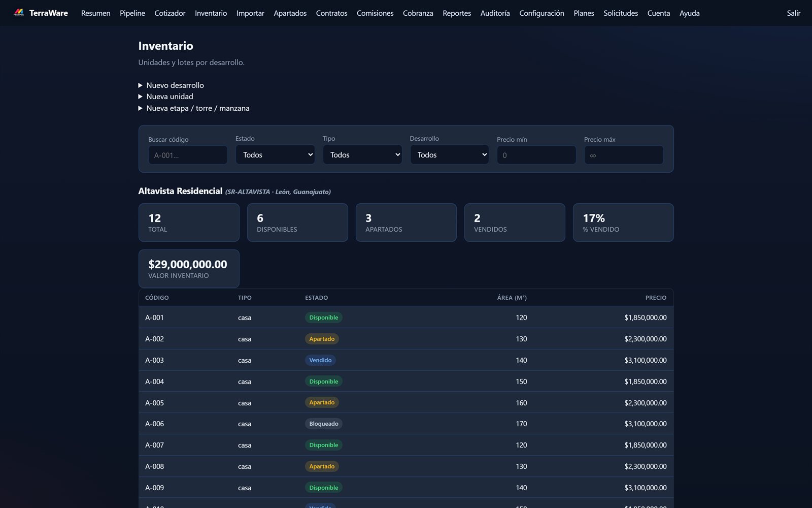The image size is (812, 508).
Task: Select unit code A-001
Action: pyautogui.click(x=154, y=317)
